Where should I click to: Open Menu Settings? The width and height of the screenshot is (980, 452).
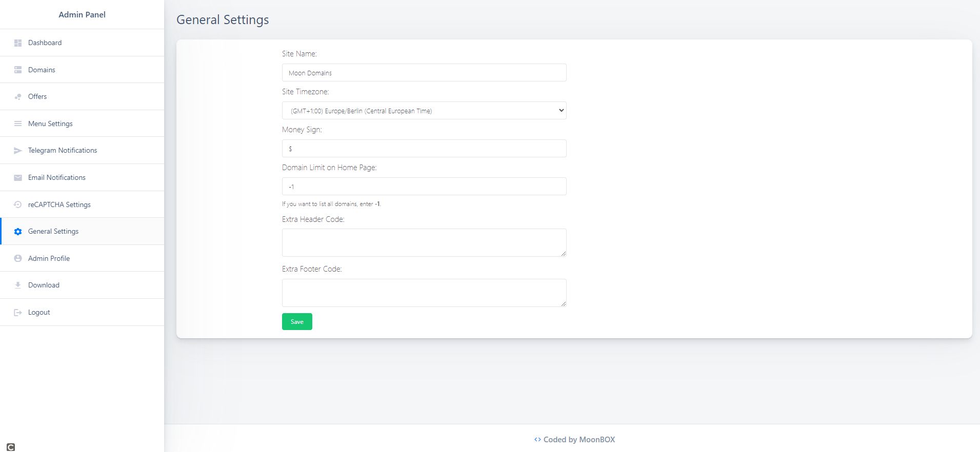[x=82, y=124]
